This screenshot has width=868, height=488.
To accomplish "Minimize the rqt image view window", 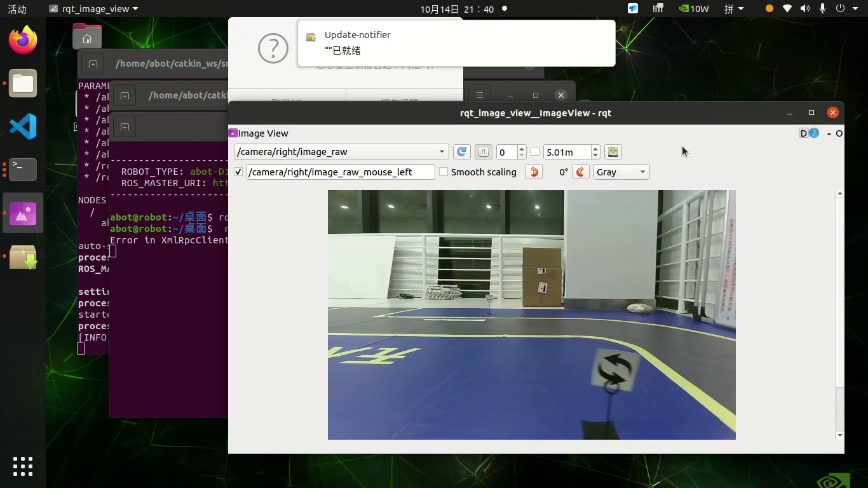I will 790,113.
